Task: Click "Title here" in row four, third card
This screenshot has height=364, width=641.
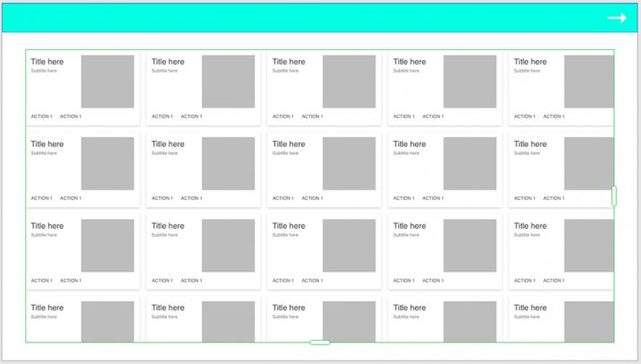Action: 289,308
